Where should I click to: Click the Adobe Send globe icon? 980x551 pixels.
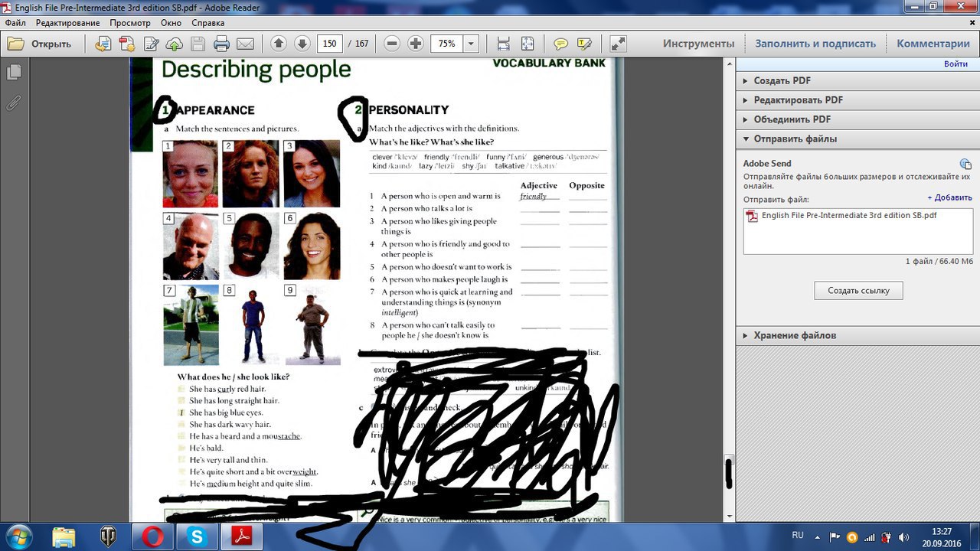965,164
